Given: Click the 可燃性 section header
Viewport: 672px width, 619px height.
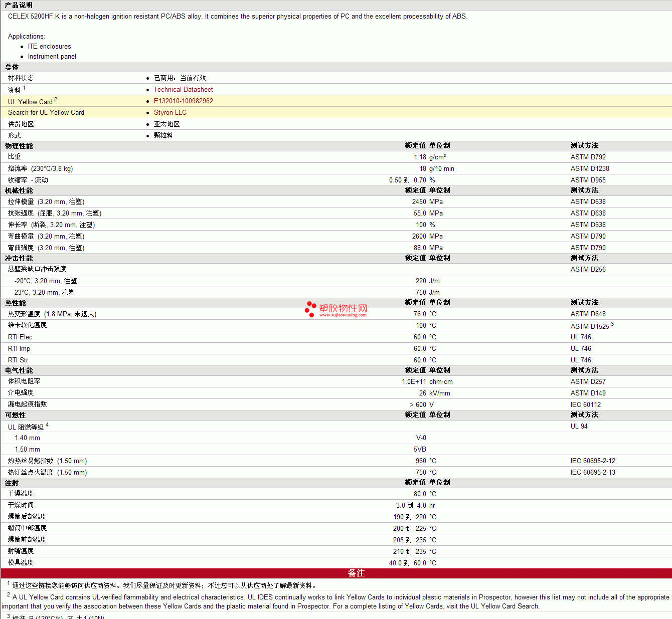Looking at the screenshot, I should click(x=15, y=415).
